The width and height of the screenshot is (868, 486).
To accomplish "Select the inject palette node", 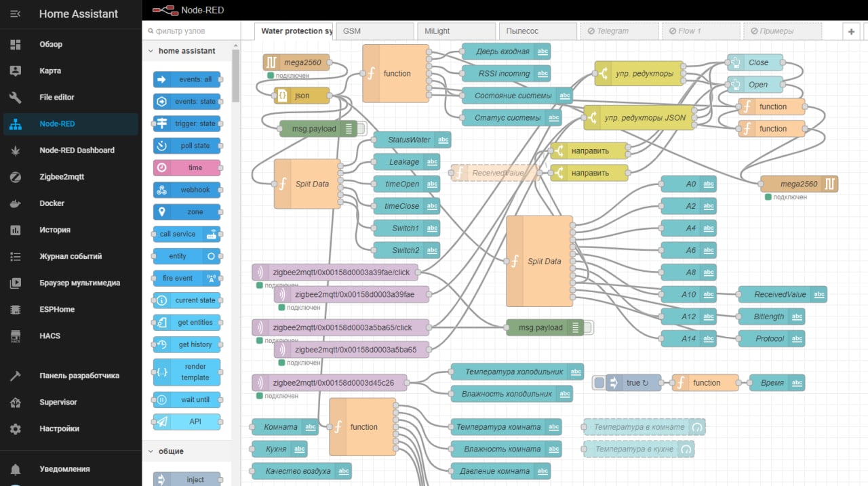I will click(x=186, y=479).
